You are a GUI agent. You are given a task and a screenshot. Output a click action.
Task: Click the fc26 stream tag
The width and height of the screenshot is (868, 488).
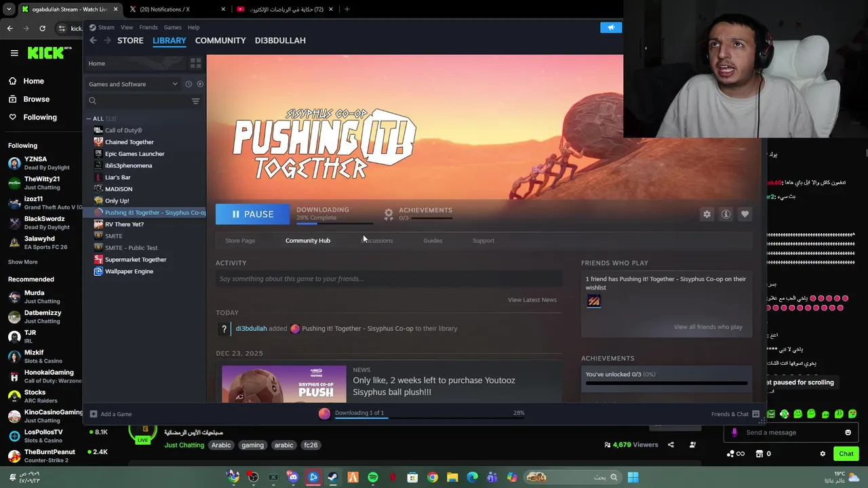click(311, 445)
